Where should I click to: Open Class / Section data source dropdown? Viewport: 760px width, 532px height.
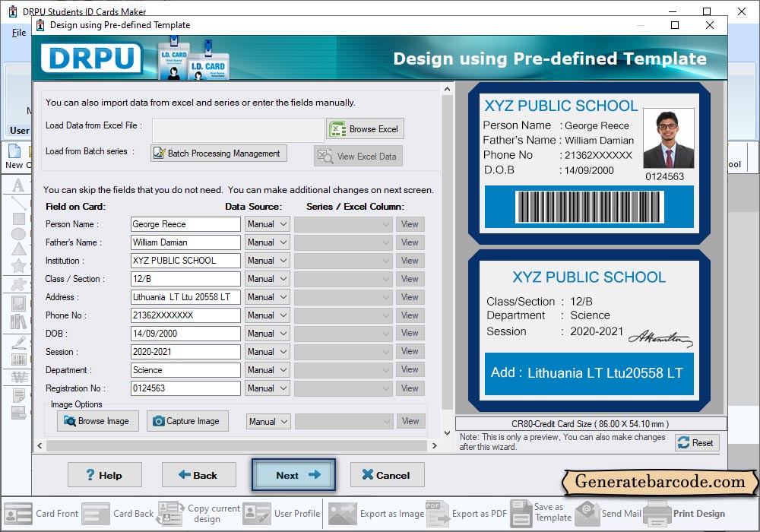coord(267,279)
